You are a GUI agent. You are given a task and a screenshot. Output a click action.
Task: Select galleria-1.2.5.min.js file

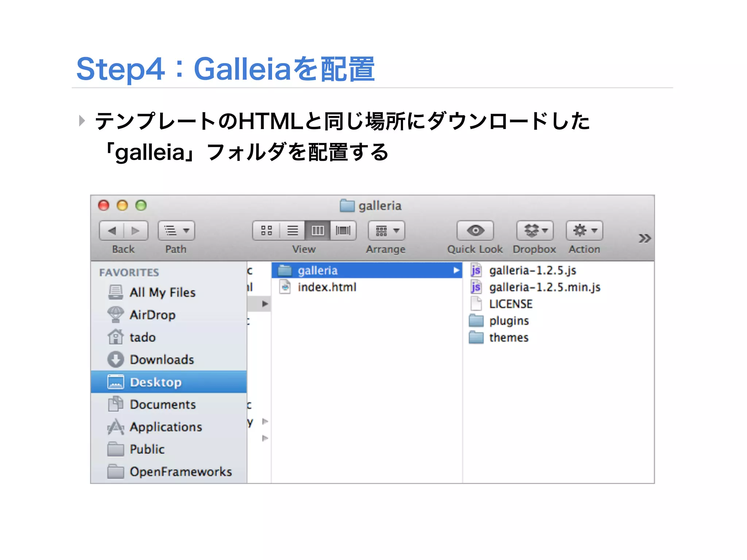point(544,287)
